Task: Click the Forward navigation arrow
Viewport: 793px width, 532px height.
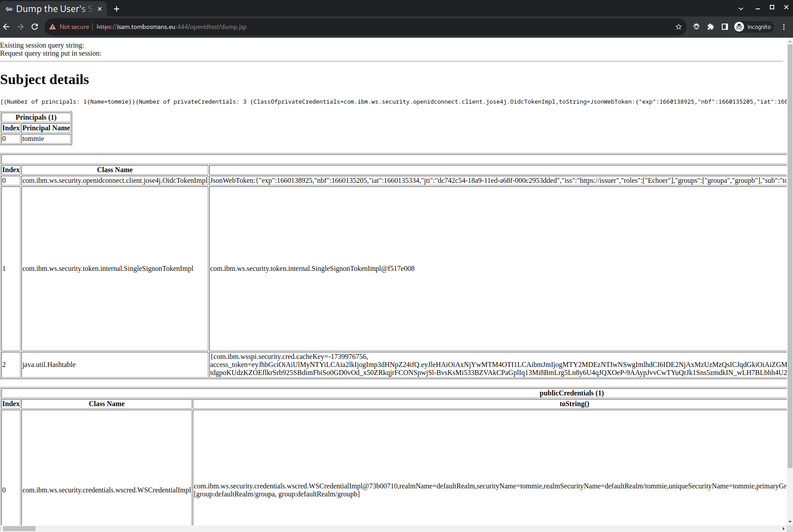Action: pos(20,27)
